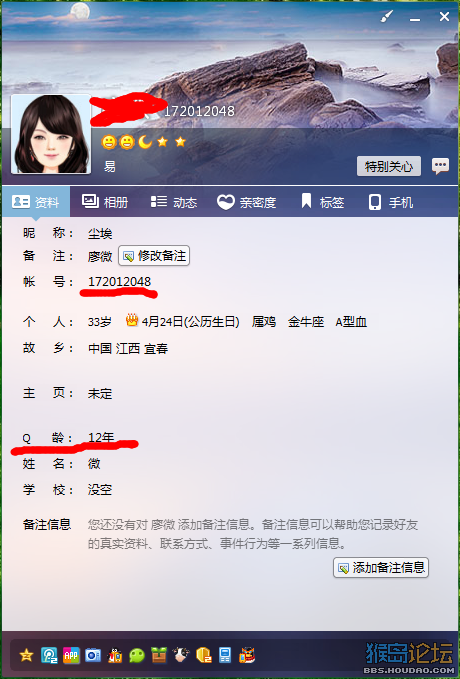Click the penguin with phone icon
460x679 pixels.
coord(115,655)
